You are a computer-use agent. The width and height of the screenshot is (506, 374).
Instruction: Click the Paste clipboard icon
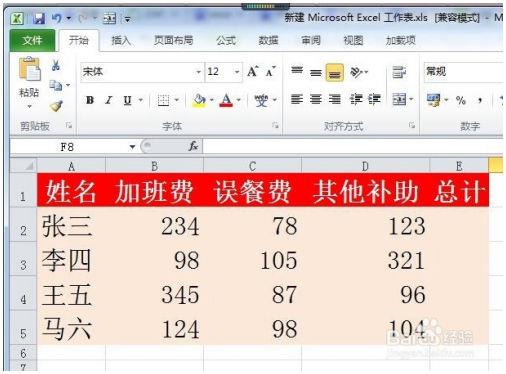29,69
